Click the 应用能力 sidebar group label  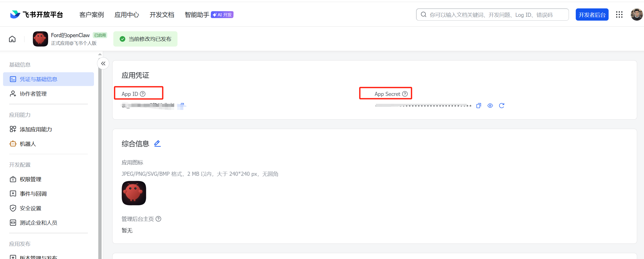(x=20, y=115)
